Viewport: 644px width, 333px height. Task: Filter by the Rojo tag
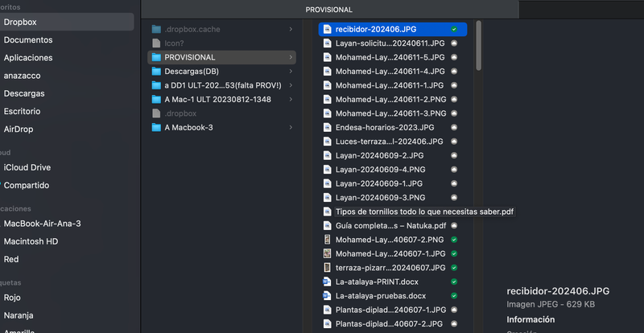click(14, 298)
